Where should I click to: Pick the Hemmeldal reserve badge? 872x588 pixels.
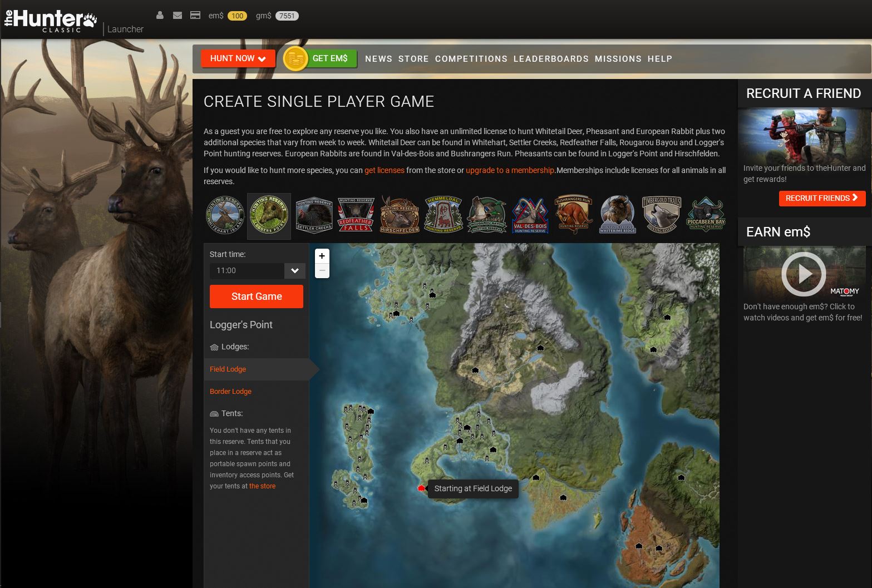444,215
